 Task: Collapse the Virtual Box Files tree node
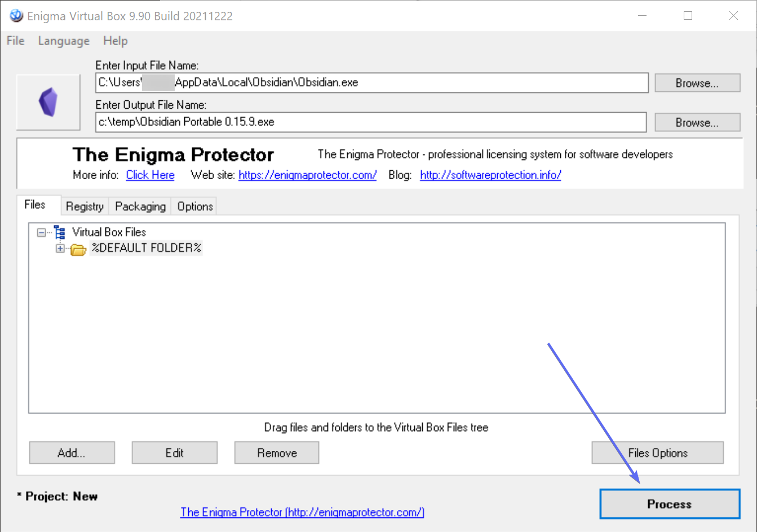tap(41, 232)
